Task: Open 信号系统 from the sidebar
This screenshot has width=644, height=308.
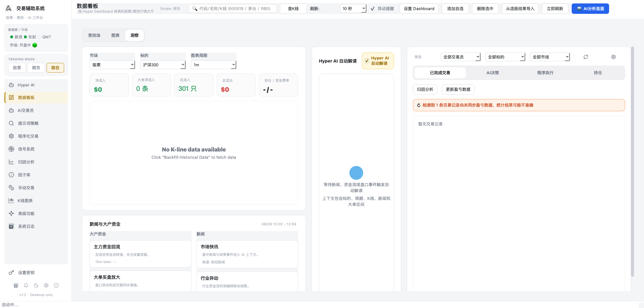Action: click(x=36, y=149)
